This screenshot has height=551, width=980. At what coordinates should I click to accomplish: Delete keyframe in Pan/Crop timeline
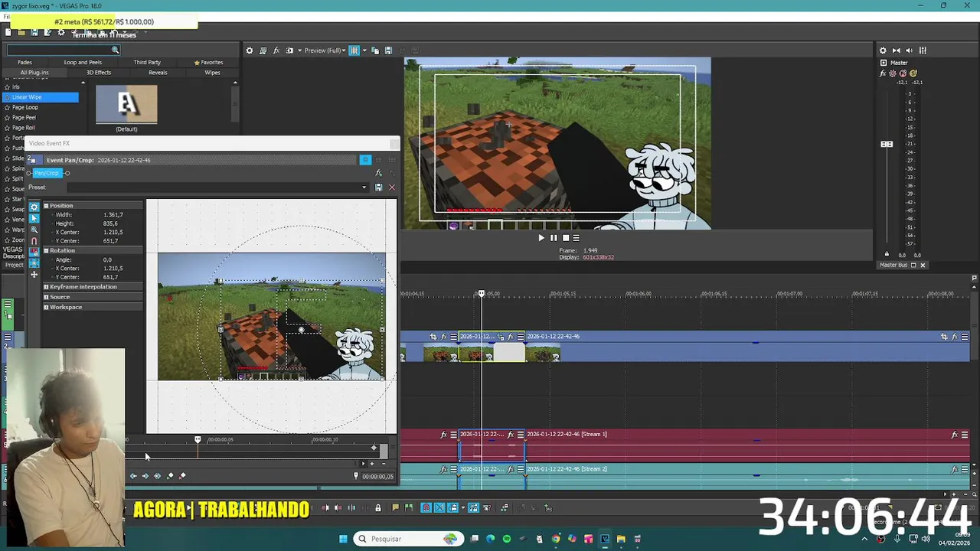coord(182,476)
